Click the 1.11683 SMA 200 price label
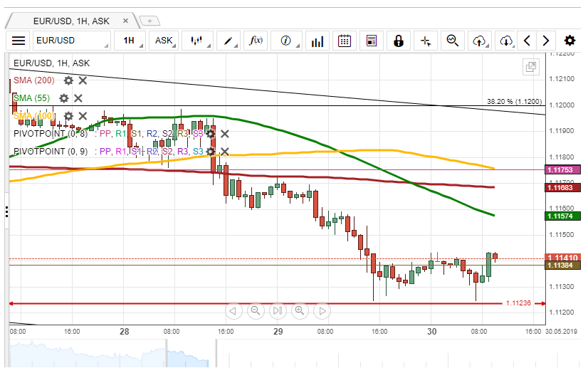588x373 pixels. [562, 187]
